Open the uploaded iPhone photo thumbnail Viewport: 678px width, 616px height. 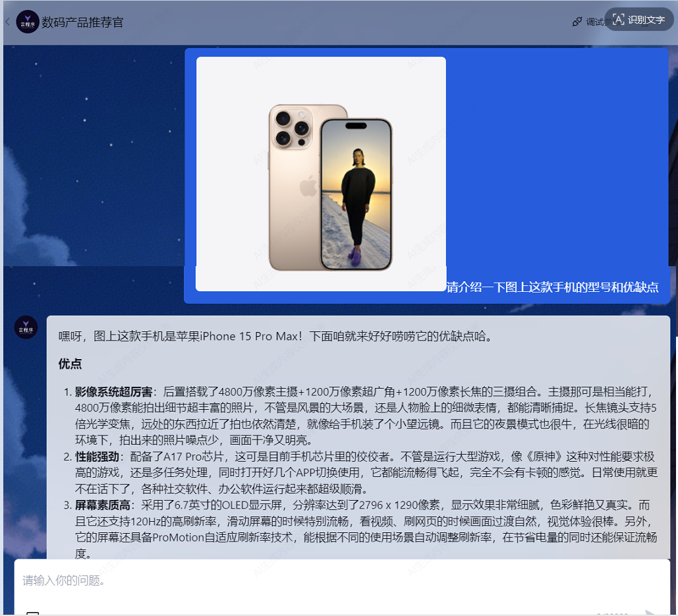pyautogui.click(x=321, y=173)
